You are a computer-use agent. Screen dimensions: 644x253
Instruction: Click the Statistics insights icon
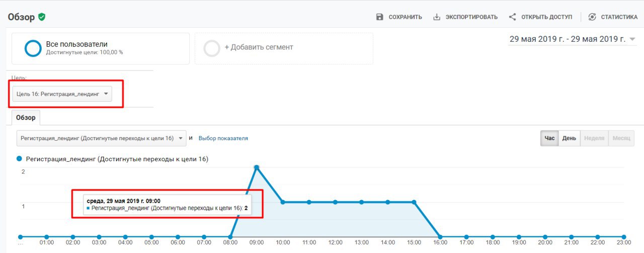(592, 17)
